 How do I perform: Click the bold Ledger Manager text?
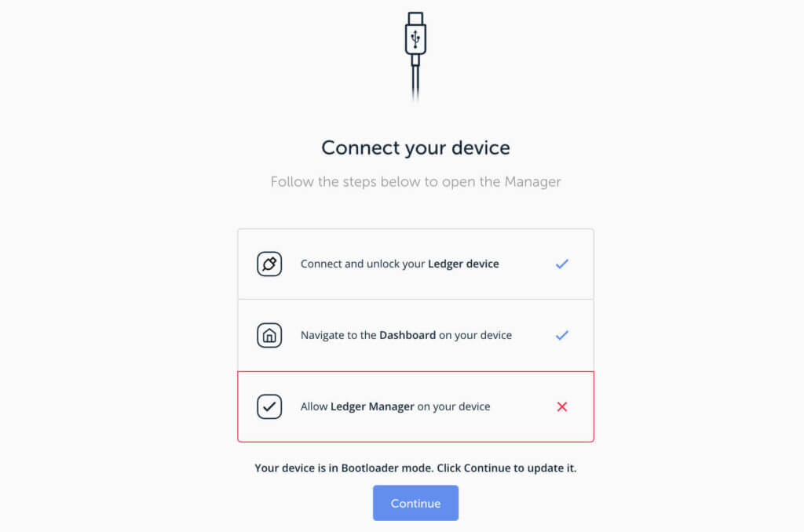[372, 406]
